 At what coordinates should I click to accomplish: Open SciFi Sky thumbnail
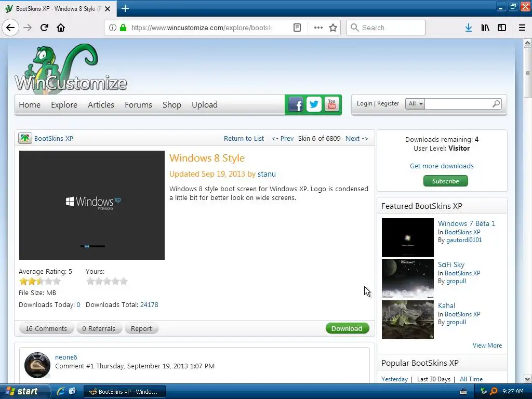pyautogui.click(x=408, y=279)
